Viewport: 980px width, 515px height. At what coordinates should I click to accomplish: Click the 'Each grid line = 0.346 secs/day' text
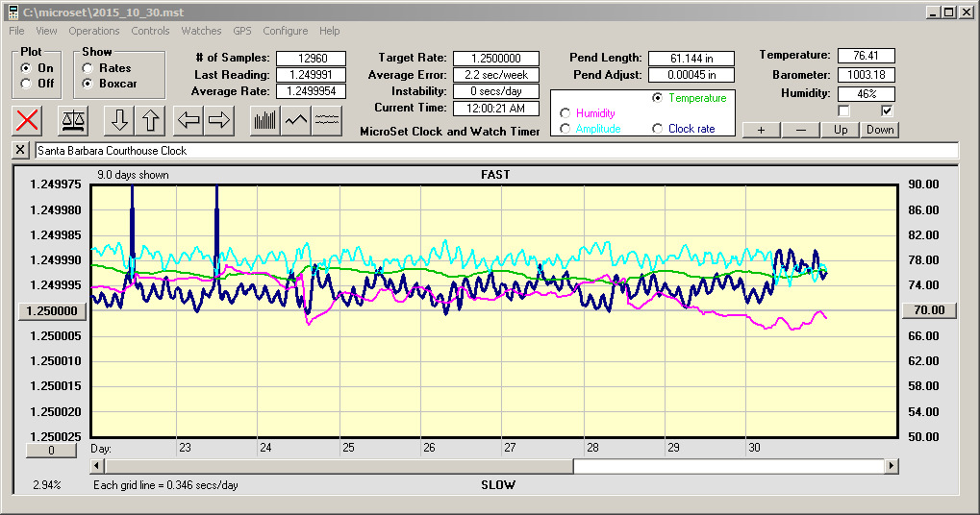[165, 485]
